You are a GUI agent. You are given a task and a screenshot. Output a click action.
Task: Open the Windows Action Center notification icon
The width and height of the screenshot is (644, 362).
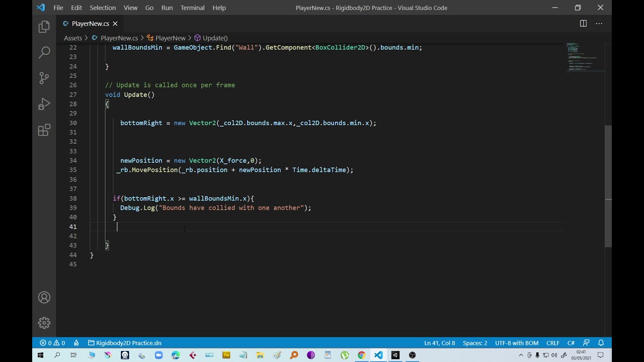[x=600, y=355]
